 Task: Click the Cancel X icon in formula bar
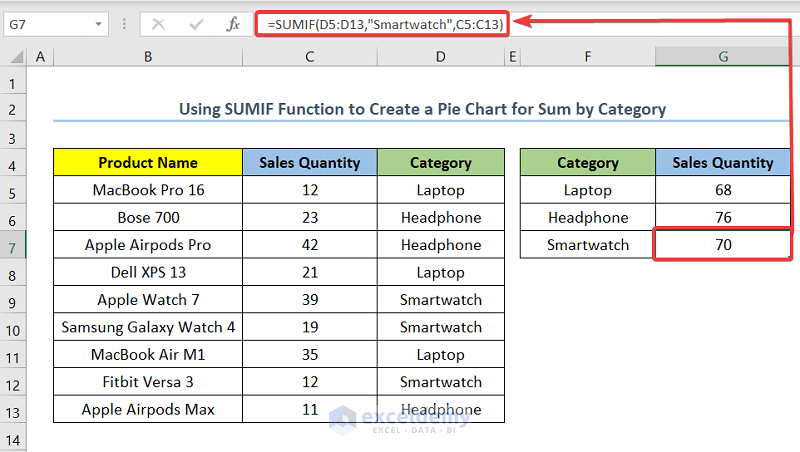[x=158, y=23]
